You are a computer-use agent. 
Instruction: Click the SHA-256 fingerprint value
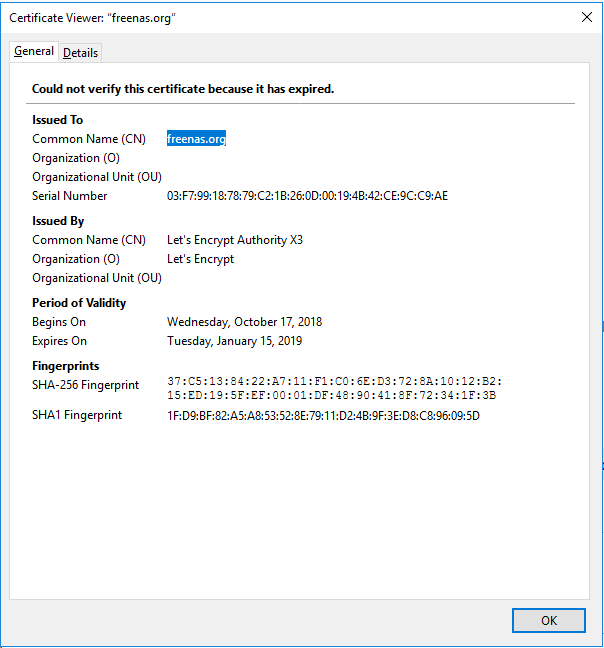(x=334, y=388)
